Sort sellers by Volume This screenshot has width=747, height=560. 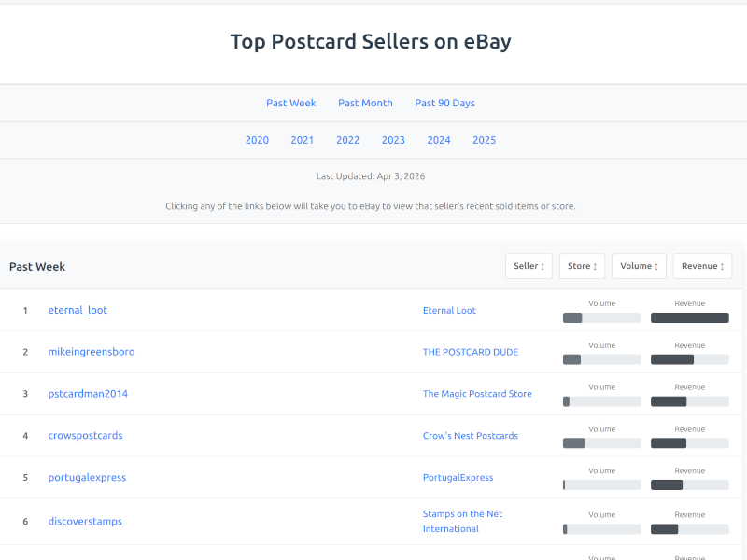point(639,265)
